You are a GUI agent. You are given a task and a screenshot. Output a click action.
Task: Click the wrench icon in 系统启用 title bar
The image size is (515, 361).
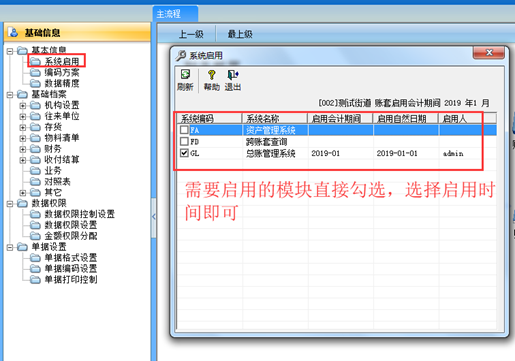pos(181,55)
